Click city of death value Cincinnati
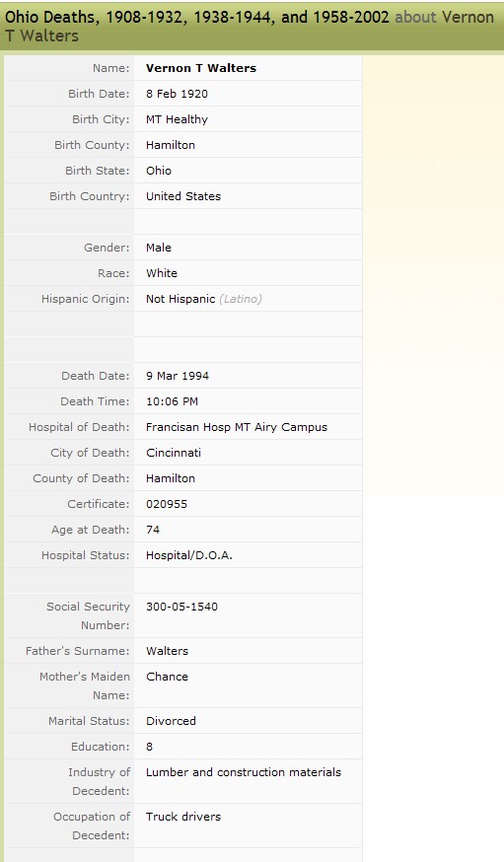The image size is (504, 862). 174,453
